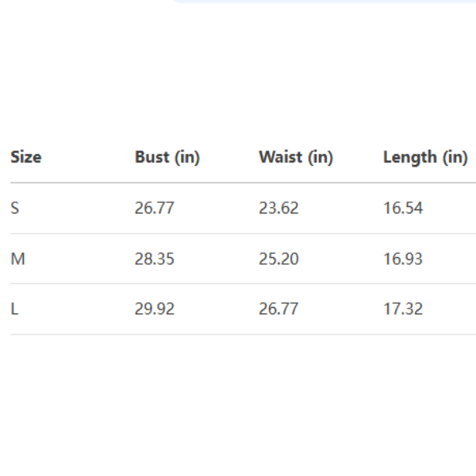Click the Waist (in) column header
The image size is (476, 476).
coord(295,157)
